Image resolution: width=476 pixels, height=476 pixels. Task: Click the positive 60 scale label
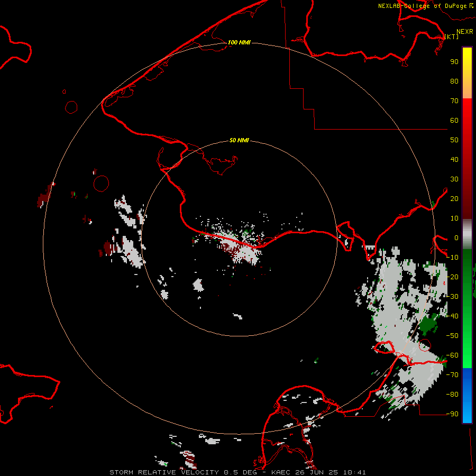pyautogui.click(x=454, y=121)
